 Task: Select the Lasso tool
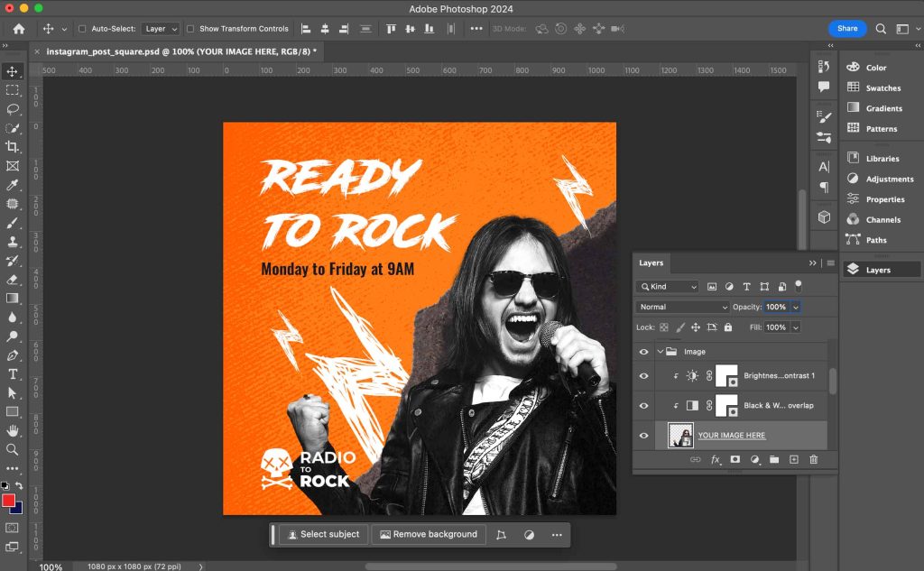[13, 109]
